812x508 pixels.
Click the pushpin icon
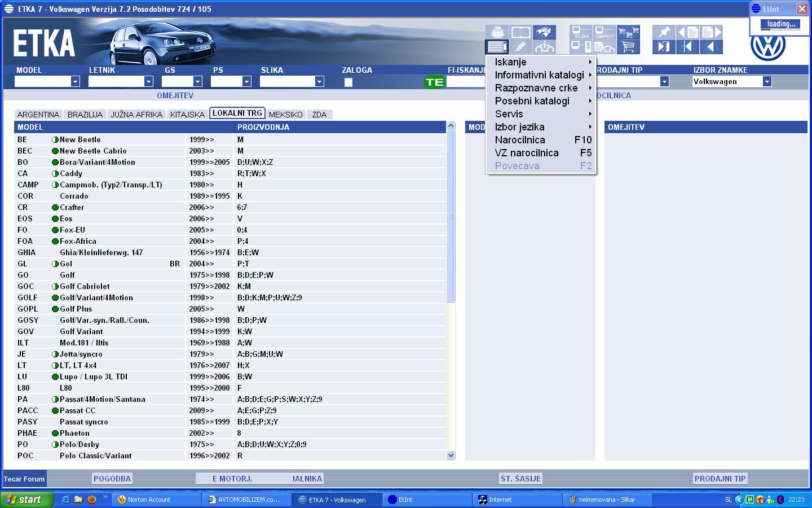click(x=664, y=32)
